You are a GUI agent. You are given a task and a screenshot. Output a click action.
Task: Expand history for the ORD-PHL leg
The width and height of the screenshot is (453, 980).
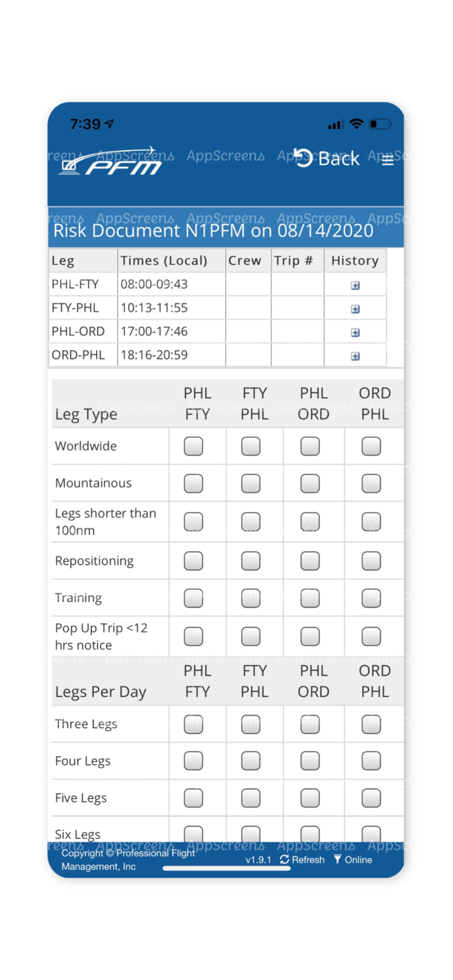(x=355, y=355)
